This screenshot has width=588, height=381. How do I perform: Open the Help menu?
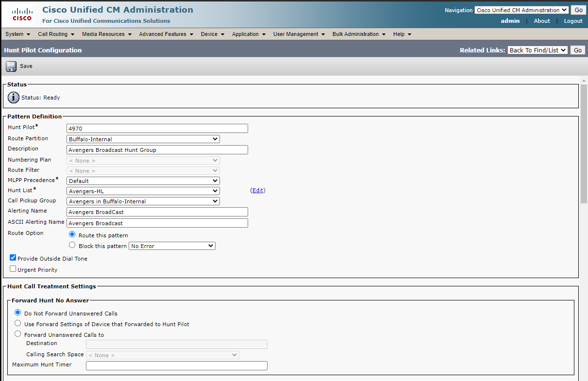[x=402, y=34]
